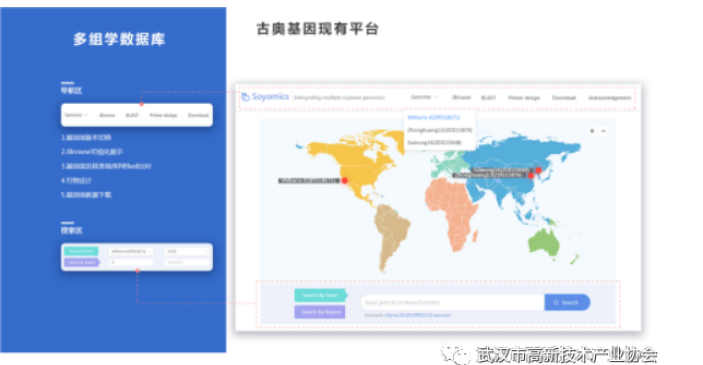Focus end position field in left panel preview

[x=186, y=262]
